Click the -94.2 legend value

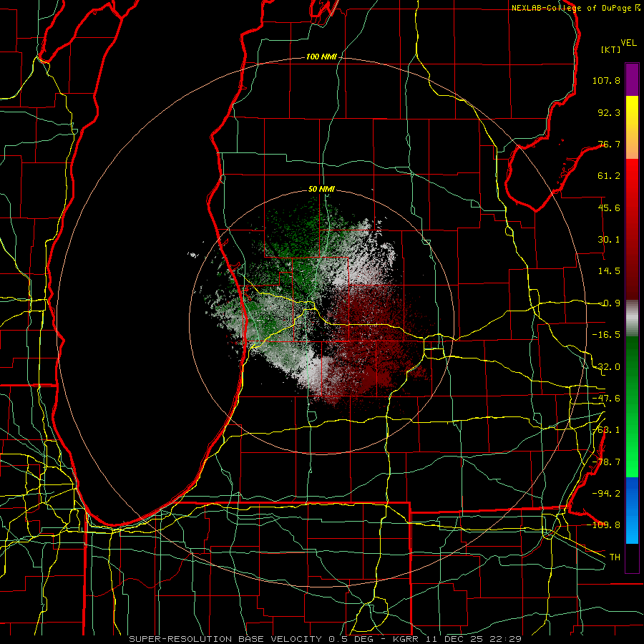[x=606, y=493]
